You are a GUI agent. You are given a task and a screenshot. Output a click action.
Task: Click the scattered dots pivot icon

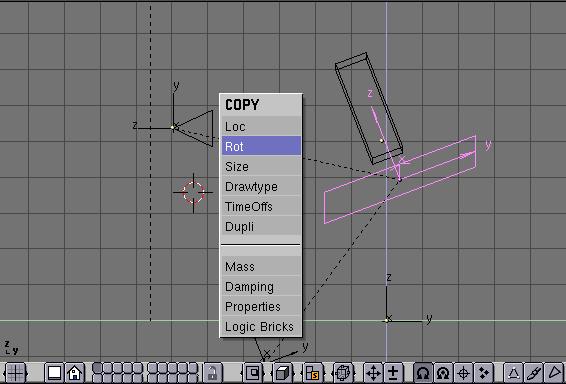484,373
